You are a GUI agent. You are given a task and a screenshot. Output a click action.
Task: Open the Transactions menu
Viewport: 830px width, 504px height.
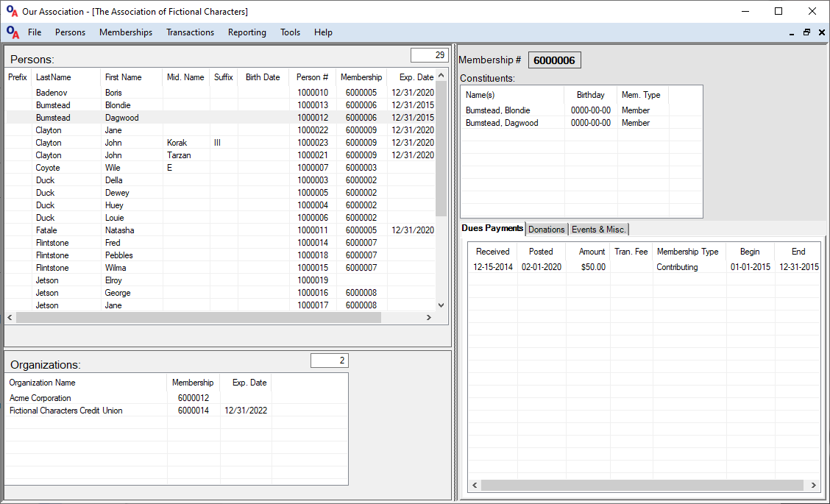[190, 32]
